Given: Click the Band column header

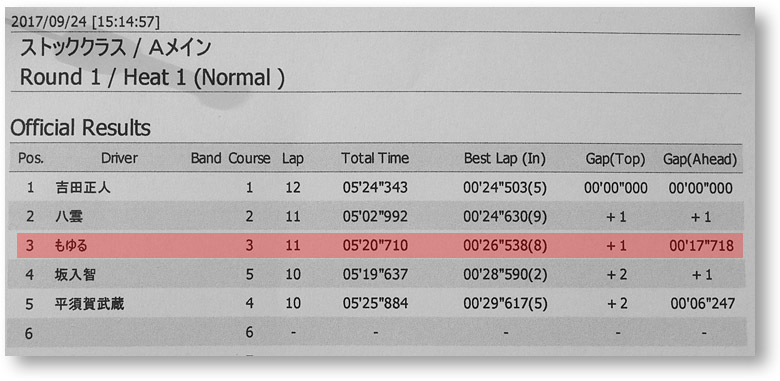Looking at the screenshot, I should (206, 159).
